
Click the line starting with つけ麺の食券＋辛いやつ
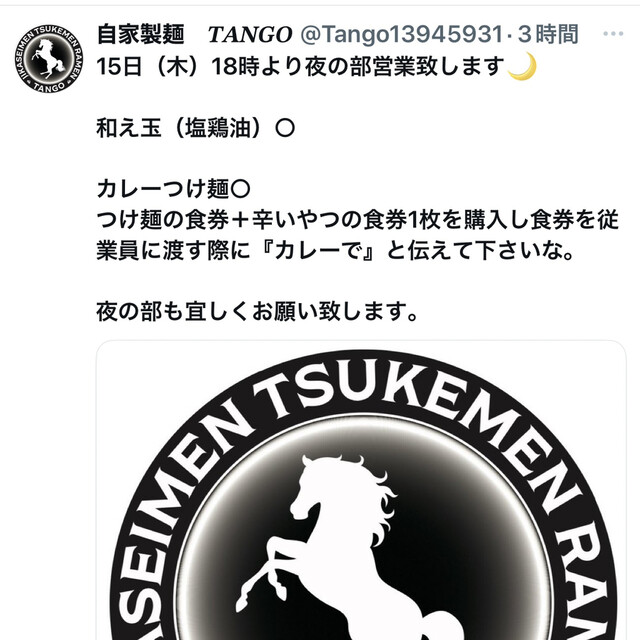(x=358, y=220)
